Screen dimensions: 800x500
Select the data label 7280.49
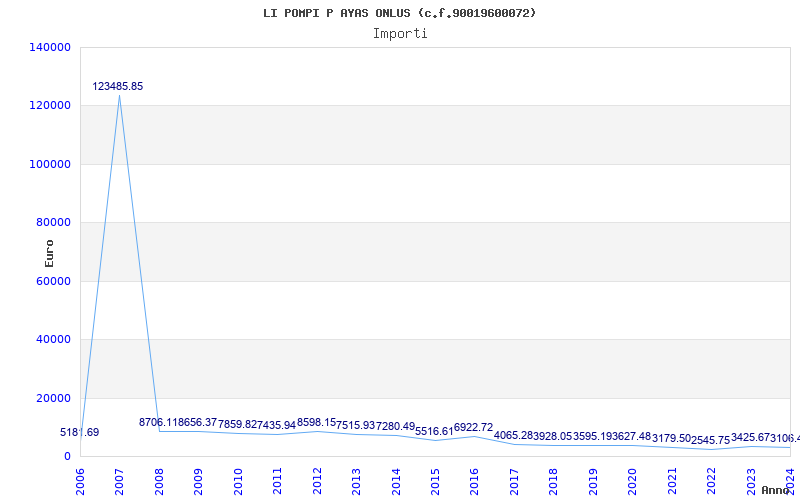pyautogui.click(x=395, y=425)
